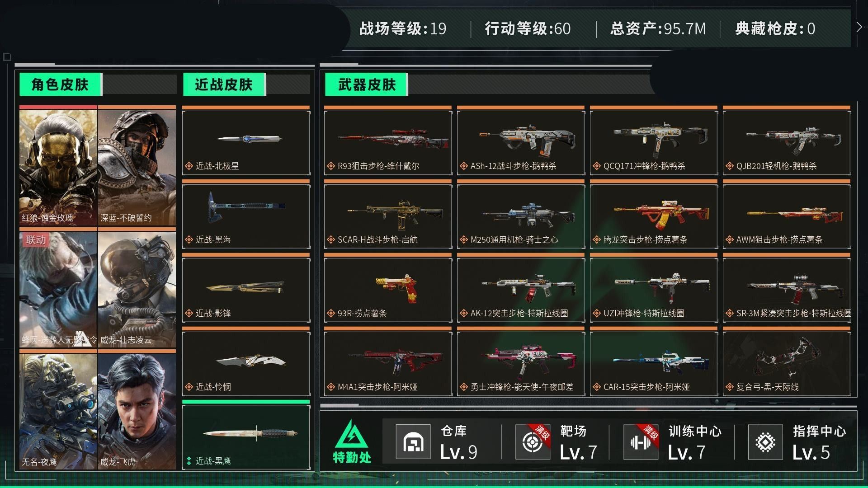Screen dimensions: 868x488
Task: Select 威龙-飞虎 character skin portrait
Action: click(x=137, y=411)
